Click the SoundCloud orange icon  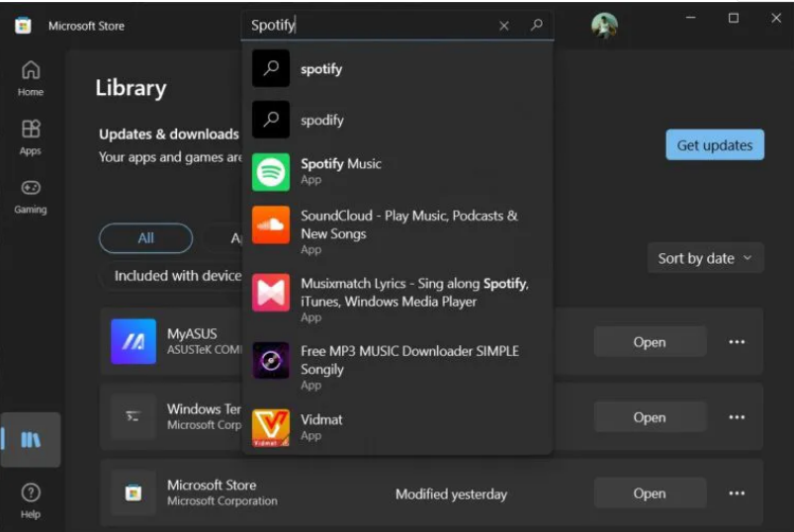point(271,224)
